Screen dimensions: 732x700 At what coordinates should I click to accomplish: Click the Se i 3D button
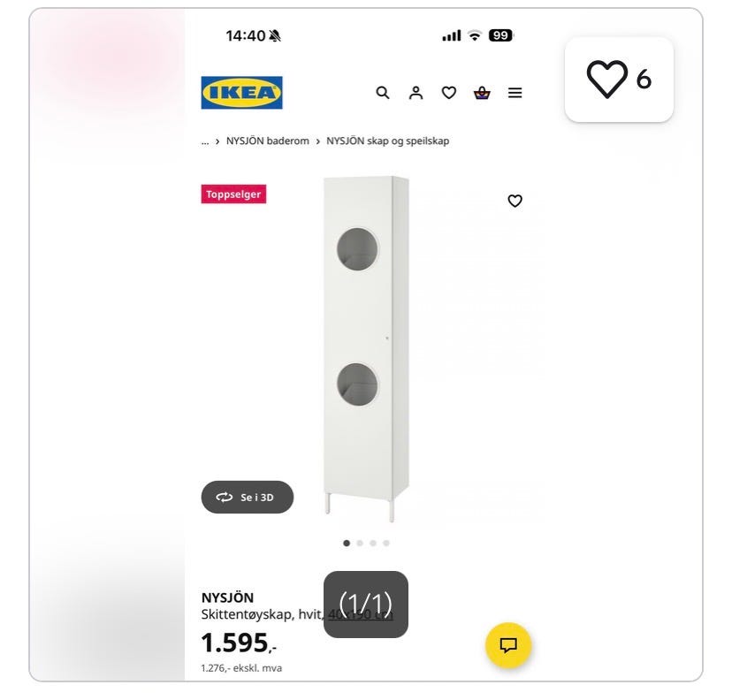pos(248,497)
